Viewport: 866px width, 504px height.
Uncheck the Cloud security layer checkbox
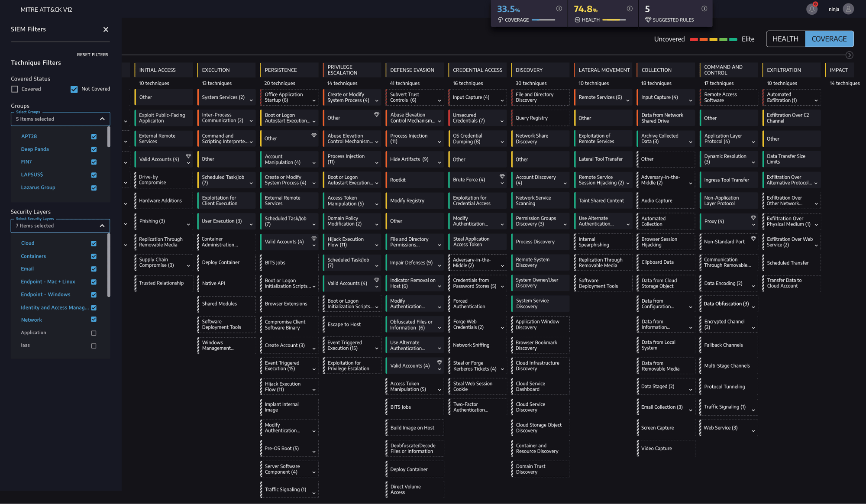[94, 243]
